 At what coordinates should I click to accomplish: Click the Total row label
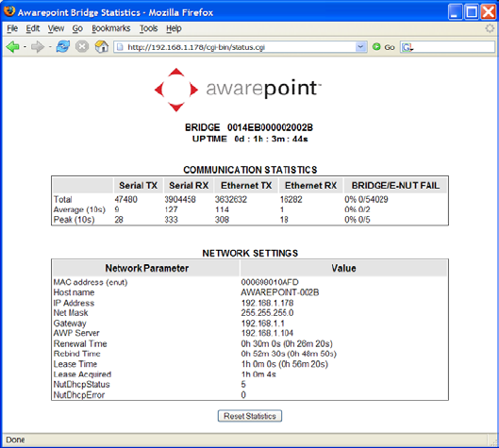62,200
